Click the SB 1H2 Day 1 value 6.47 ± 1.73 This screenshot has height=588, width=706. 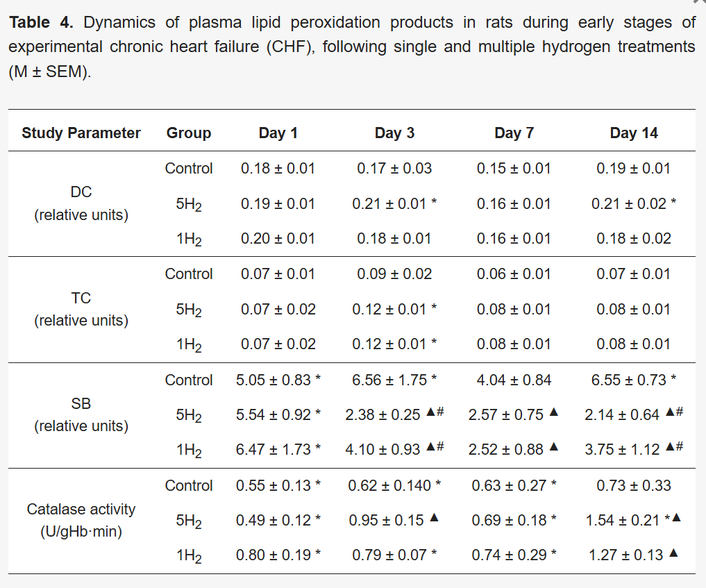[274, 450]
